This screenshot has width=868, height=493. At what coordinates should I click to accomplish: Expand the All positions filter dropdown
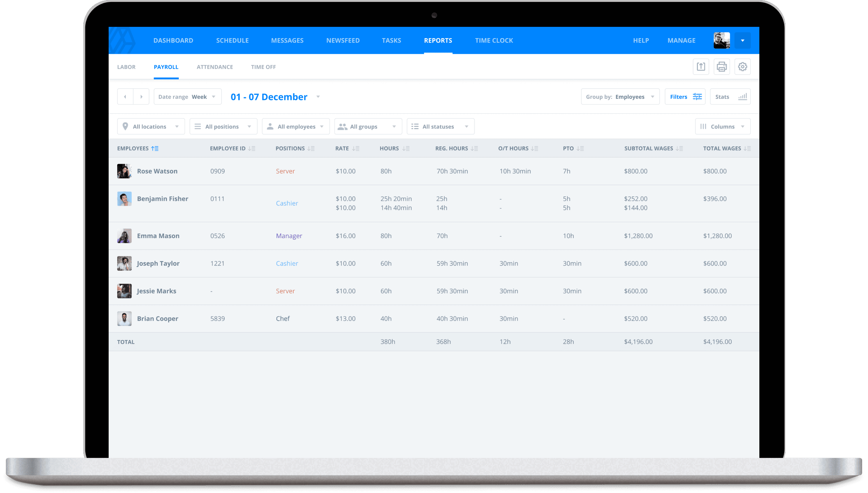tap(223, 126)
